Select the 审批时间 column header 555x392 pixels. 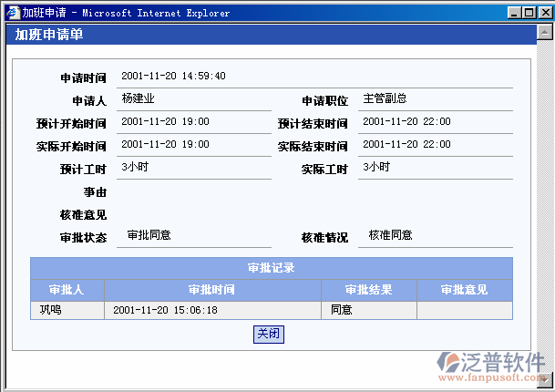[211, 290]
